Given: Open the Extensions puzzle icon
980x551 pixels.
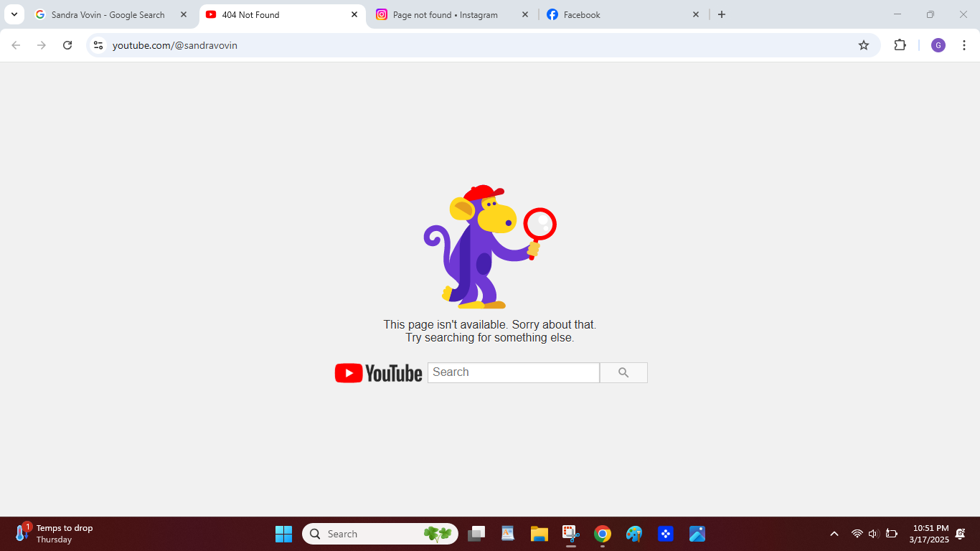Looking at the screenshot, I should [900, 45].
